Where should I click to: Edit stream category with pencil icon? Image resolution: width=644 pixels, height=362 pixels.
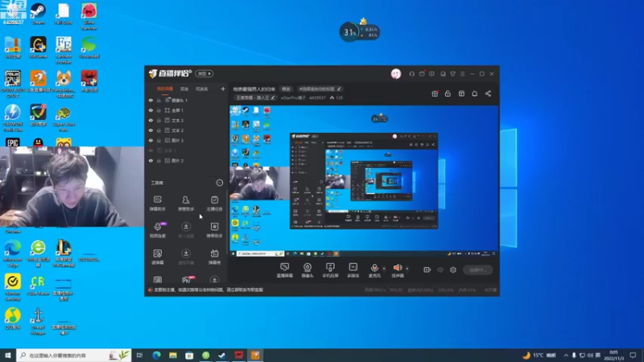click(273, 97)
